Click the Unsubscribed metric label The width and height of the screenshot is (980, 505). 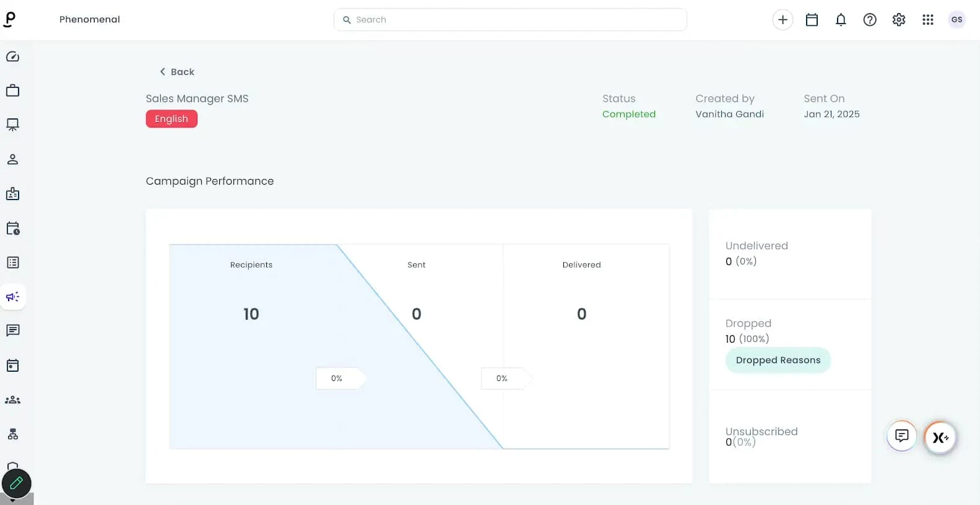[761, 431]
